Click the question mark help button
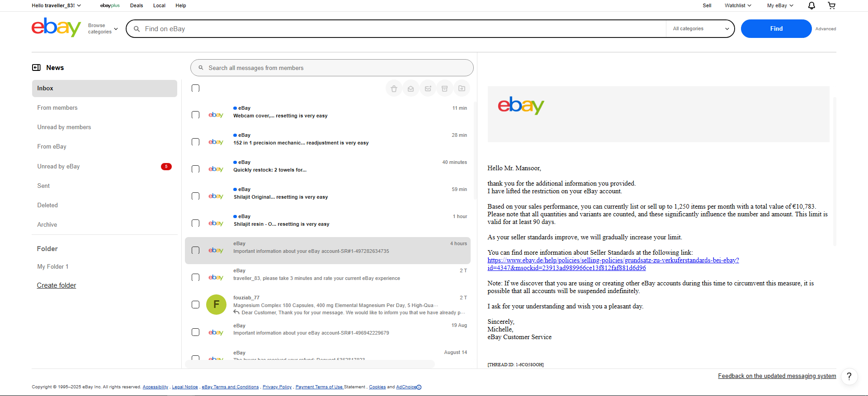Image resolution: width=868 pixels, height=396 pixels. (849, 377)
